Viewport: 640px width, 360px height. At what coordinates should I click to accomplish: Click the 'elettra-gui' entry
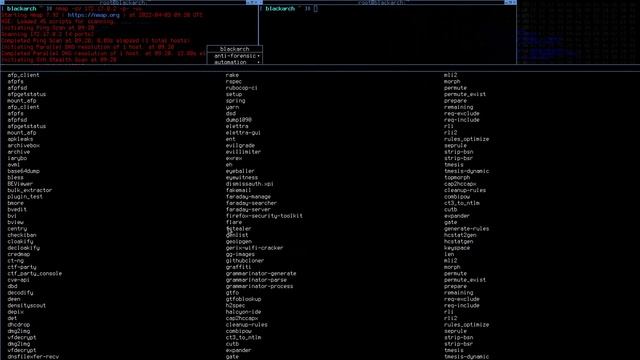coord(243,133)
